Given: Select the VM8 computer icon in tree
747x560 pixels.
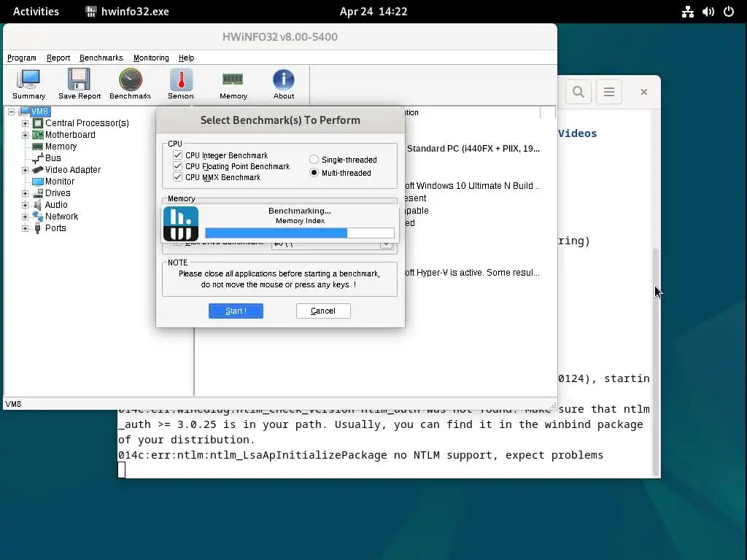Looking at the screenshot, I should [x=25, y=112].
